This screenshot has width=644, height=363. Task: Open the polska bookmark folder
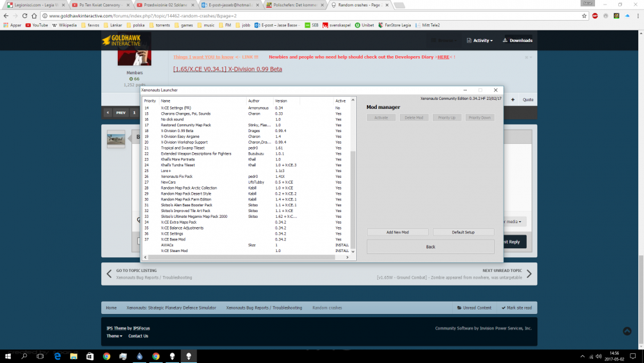click(x=135, y=25)
